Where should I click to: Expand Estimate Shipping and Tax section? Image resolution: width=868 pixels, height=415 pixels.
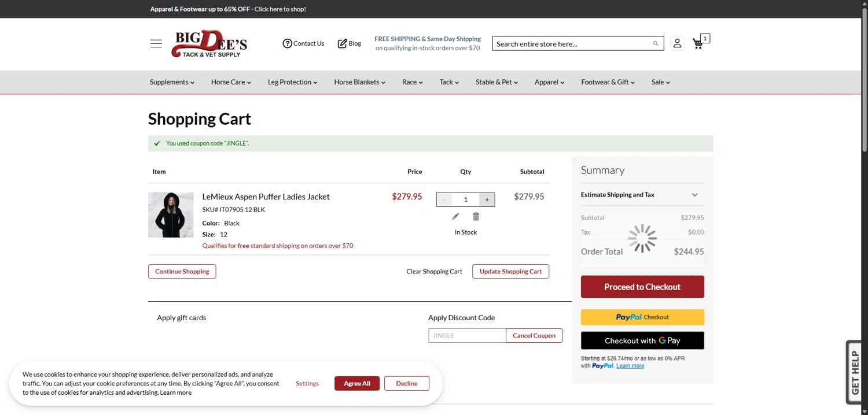coord(642,195)
